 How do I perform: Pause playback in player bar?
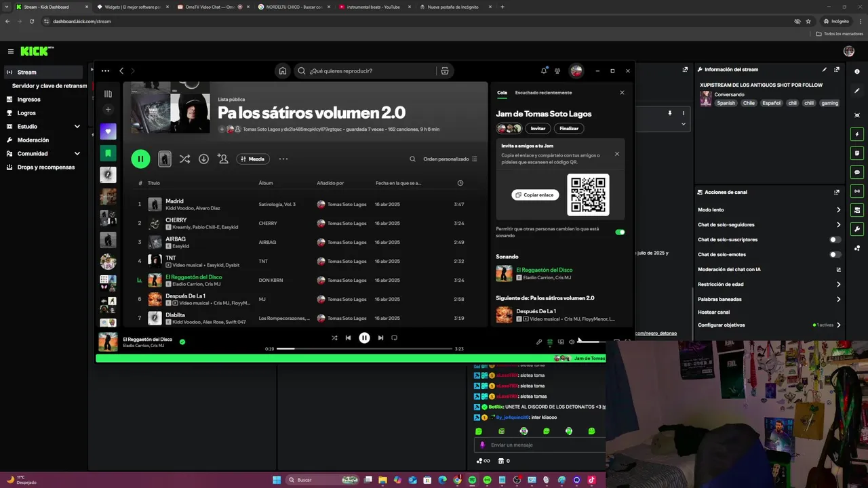click(364, 338)
